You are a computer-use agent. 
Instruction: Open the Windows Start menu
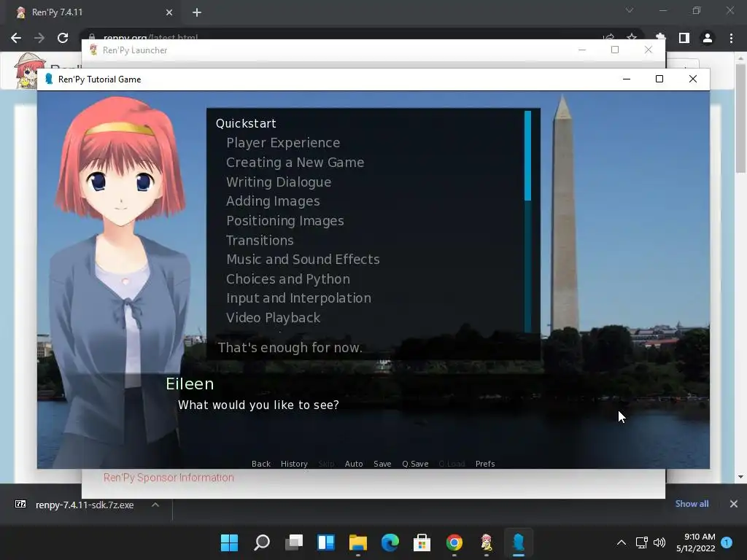[229, 542]
